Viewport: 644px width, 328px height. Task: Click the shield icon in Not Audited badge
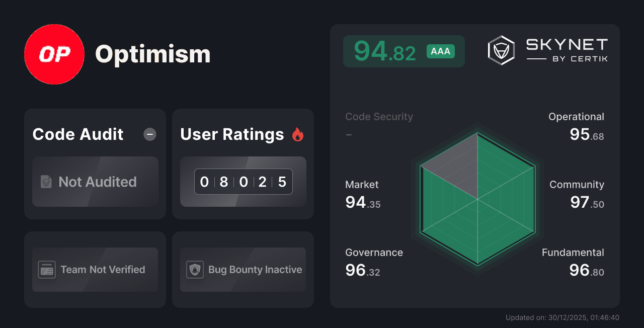[46, 182]
